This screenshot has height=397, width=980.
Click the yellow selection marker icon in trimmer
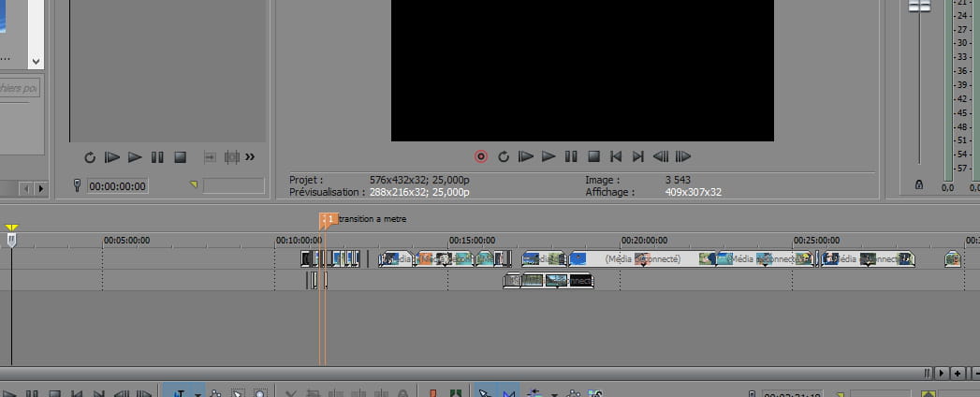(x=193, y=184)
